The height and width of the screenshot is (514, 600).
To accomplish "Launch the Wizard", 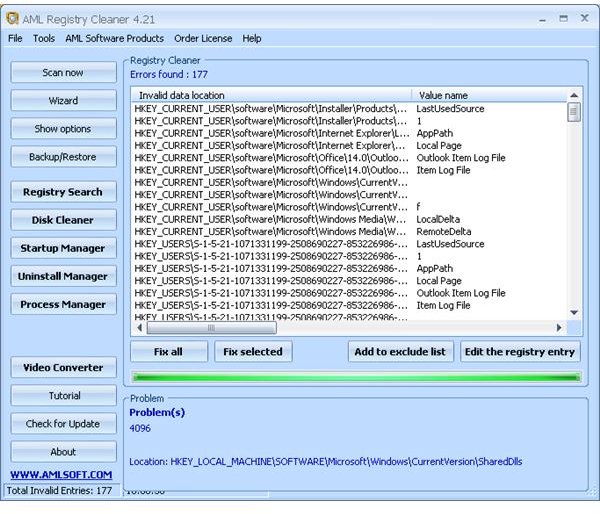I will click(63, 101).
